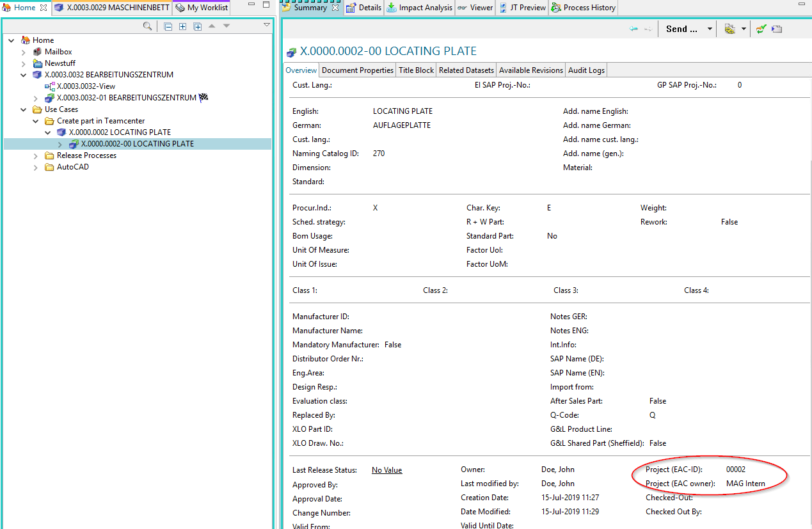This screenshot has width=812, height=529.
Task: Expand the Mailbox node
Action: point(24,52)
